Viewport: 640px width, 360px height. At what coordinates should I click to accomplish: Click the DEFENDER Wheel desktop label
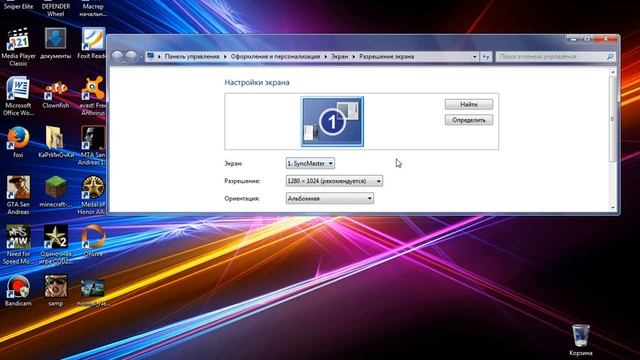pyautogui.click(x=56, y=10)
